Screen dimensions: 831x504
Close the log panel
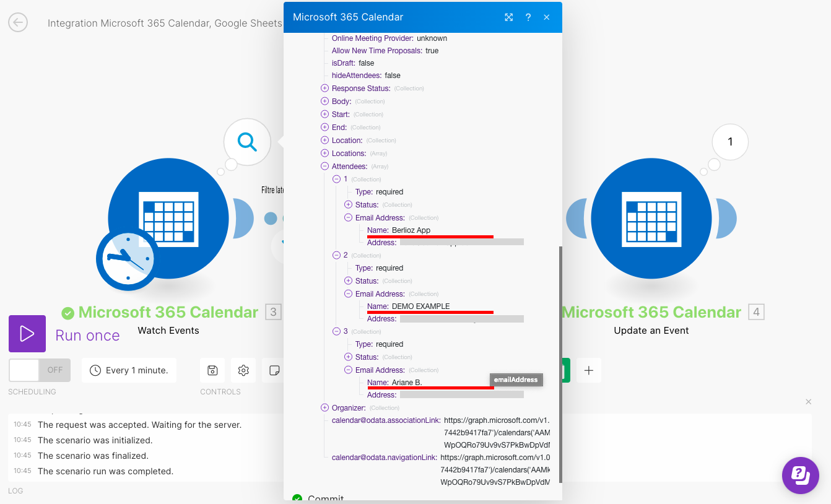808,402
